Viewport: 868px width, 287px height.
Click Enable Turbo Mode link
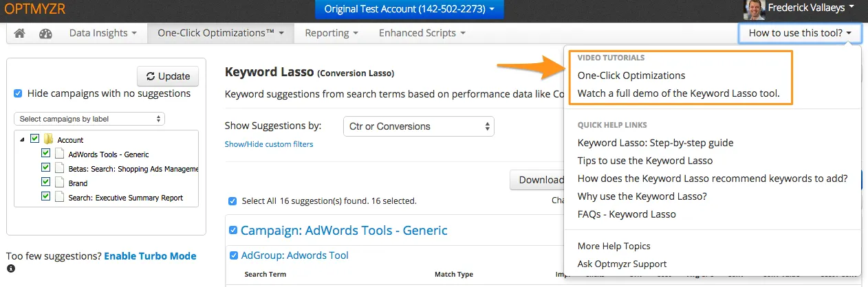[x=150, y=256]
